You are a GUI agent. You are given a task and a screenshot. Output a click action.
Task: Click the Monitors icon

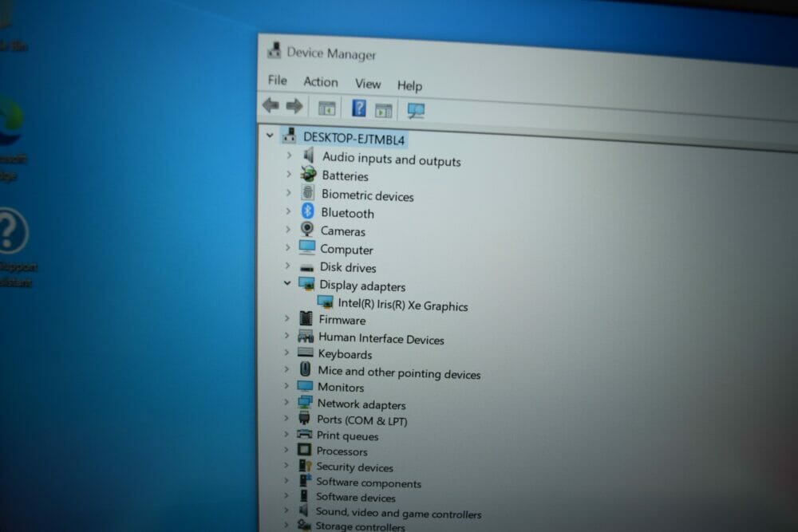(x=305, y=385)
